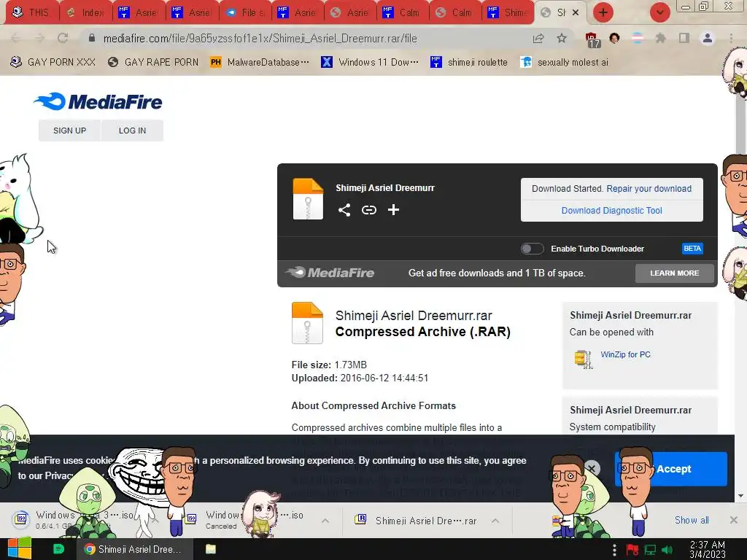
Task: Click the browser forward arrow
Action: coord(39,39)
